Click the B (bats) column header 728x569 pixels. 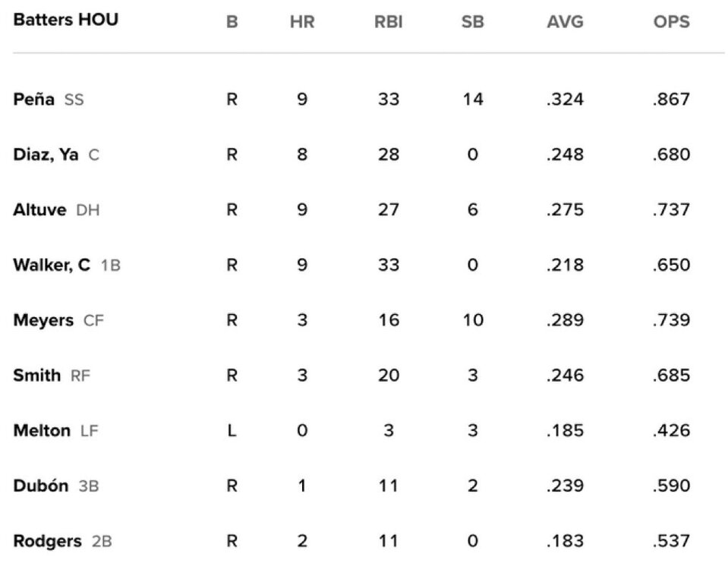click(x=232, y=22)
